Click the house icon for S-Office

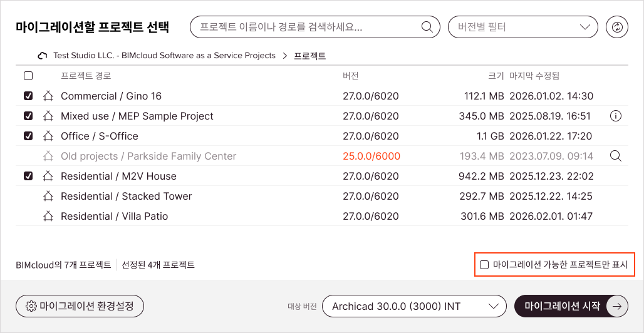[48, 136]
